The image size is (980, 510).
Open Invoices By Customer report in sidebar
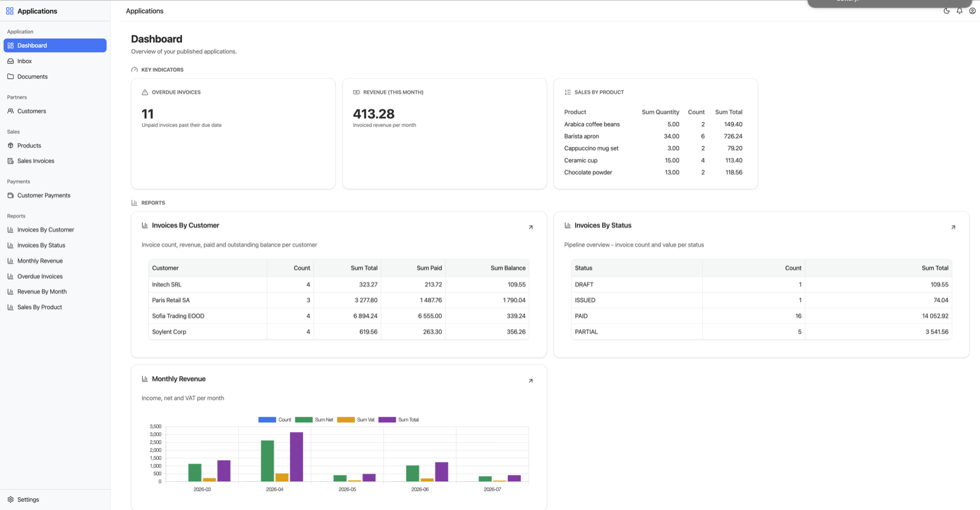pos(55,230)
